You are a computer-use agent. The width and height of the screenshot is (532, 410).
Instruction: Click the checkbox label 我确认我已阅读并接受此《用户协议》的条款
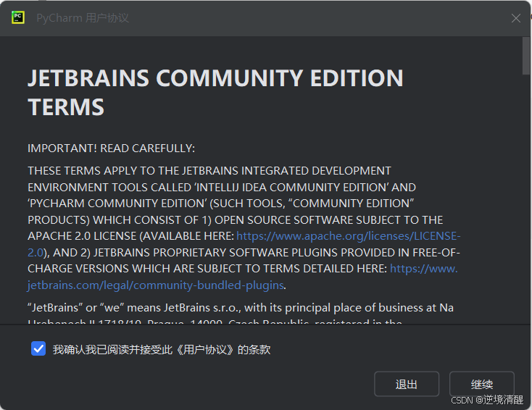[x=162, y=349]
